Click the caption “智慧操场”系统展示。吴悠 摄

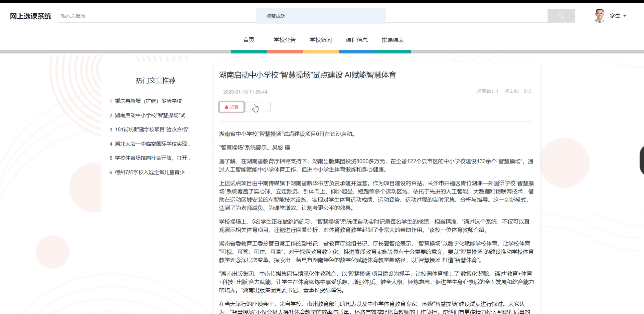click(x=255, y=148)
